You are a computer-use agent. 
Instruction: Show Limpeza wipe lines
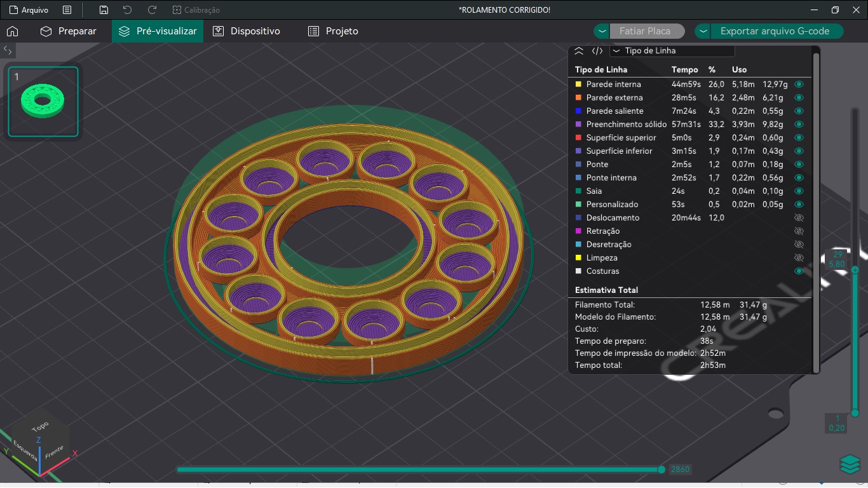pyautogui.click(x=799, y=258)
